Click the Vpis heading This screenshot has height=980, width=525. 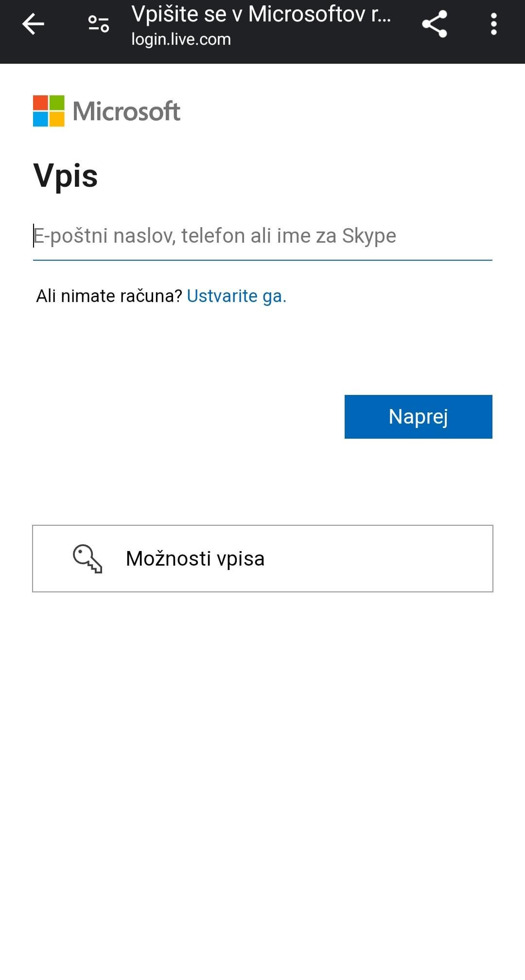click(x=66, y=176)
